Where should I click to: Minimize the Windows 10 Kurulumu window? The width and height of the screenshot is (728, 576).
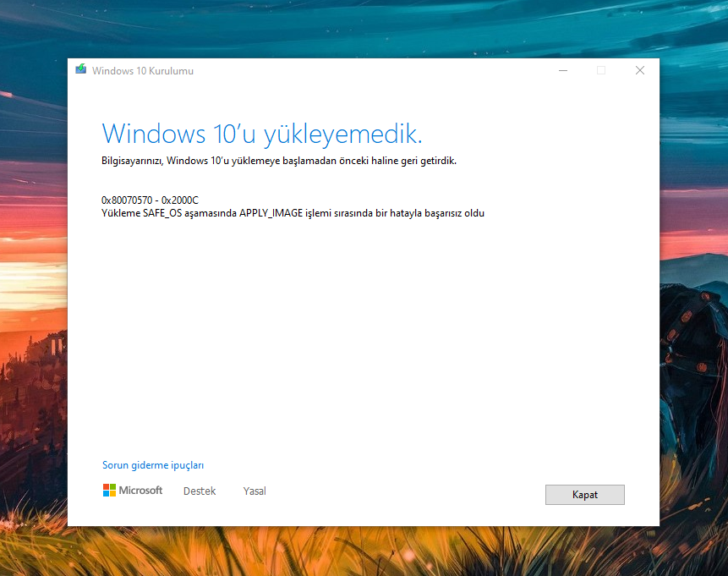pyautogui.click(x=563, y=70)
